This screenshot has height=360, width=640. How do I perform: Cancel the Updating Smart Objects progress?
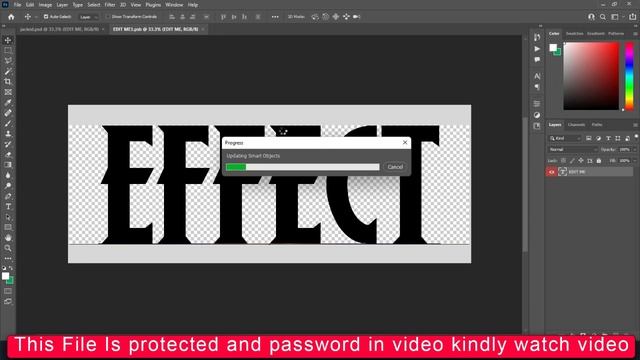pos(395,167)
